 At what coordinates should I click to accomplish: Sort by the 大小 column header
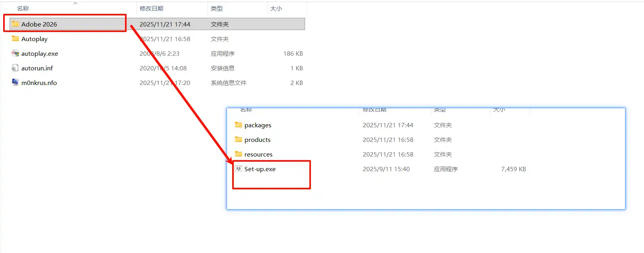point(276,8)
